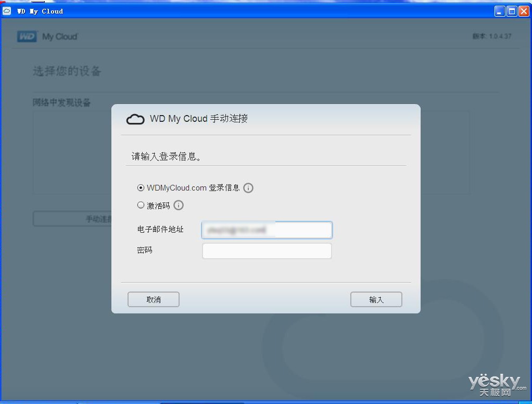The width and height of the screenshot is (532, 404).
Task: Open info icon next to WDMyCloud.com 登录信息
Action: click(x=248, y=188)
